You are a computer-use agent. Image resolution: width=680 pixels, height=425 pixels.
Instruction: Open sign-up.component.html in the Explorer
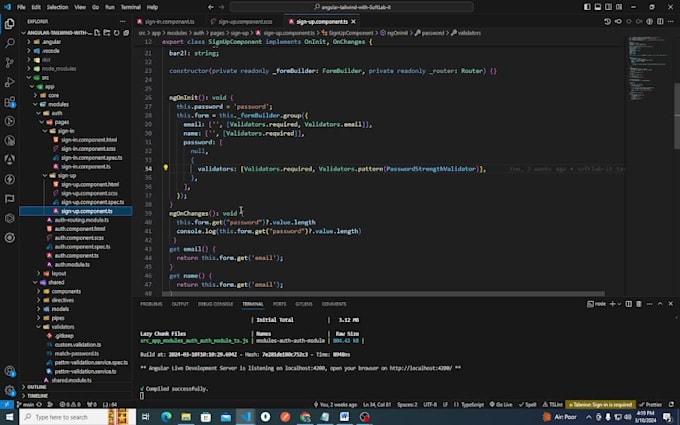90,184
